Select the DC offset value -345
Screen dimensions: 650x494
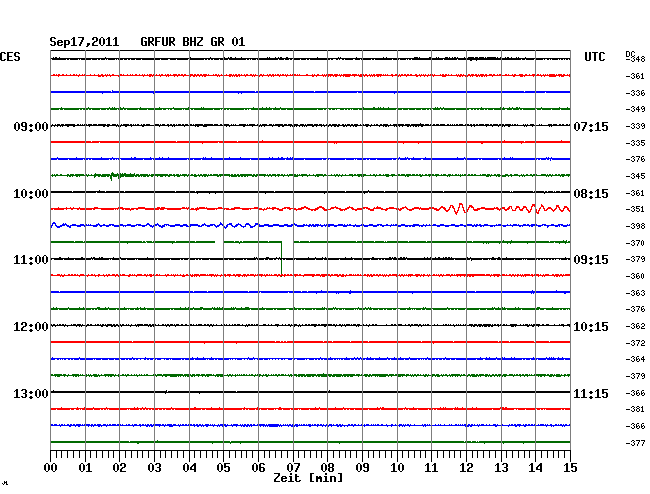[x=635, y=177]
